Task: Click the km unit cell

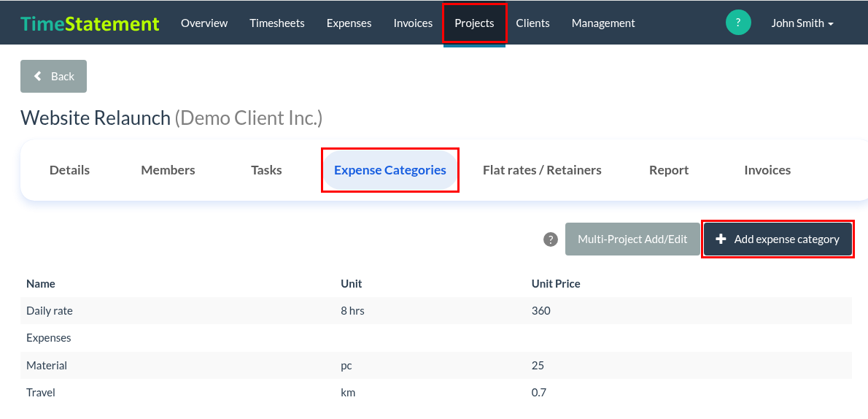Action: click(348, 393)
